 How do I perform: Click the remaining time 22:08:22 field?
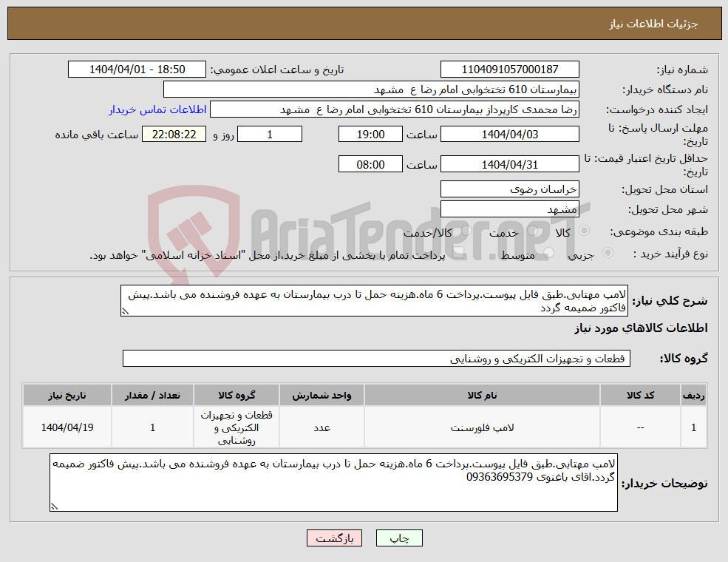pos(174,135)
